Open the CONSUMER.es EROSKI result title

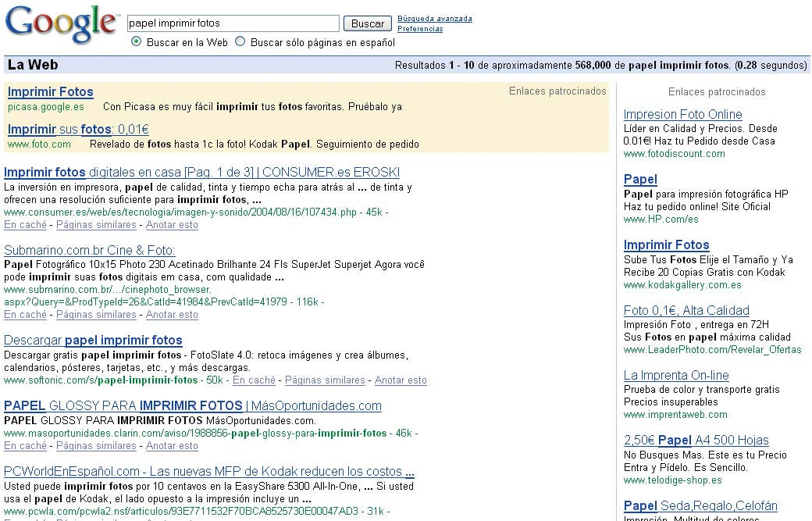pyautogui.click(x=201, y=172)
